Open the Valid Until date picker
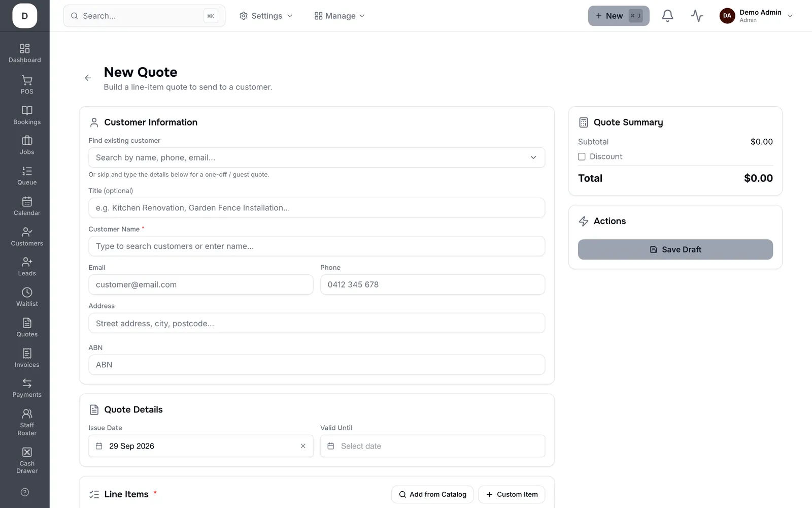The width and height of the screenshot is (812, 508). (x=432, y=446)
